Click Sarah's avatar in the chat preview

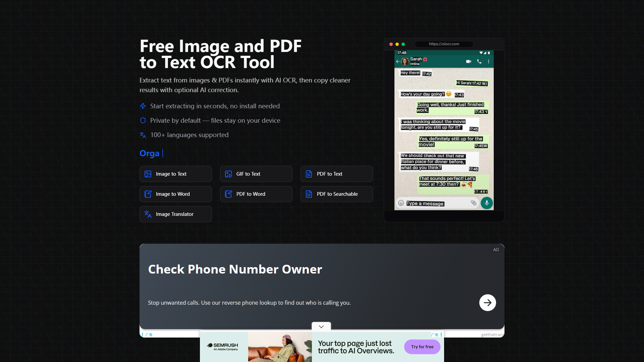(405, 61)
